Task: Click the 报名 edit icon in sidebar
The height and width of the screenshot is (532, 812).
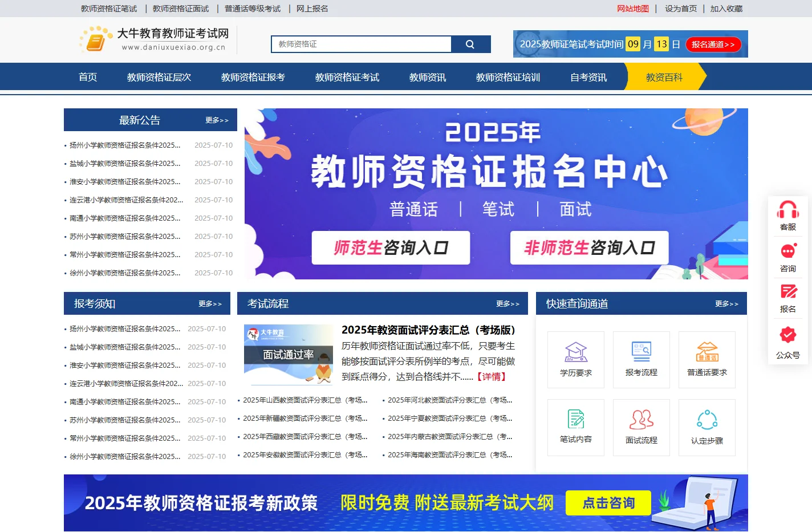Action: click(787, 292)
